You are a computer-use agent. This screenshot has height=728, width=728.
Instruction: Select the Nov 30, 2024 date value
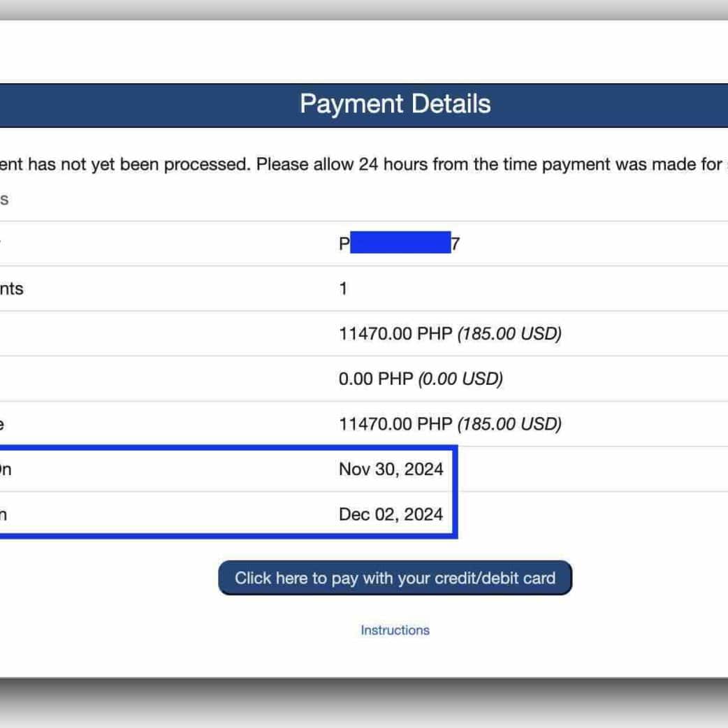[x=391, y=469]
